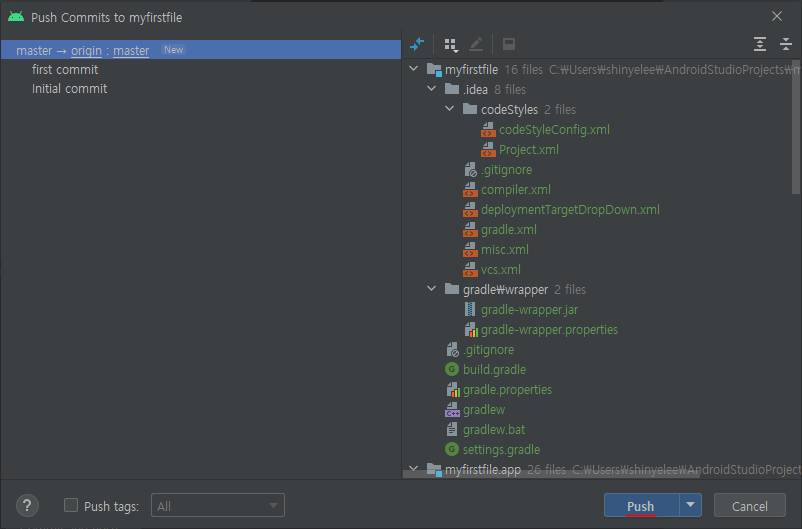Click the Show Diff icon in toolbar

point(417,45)
